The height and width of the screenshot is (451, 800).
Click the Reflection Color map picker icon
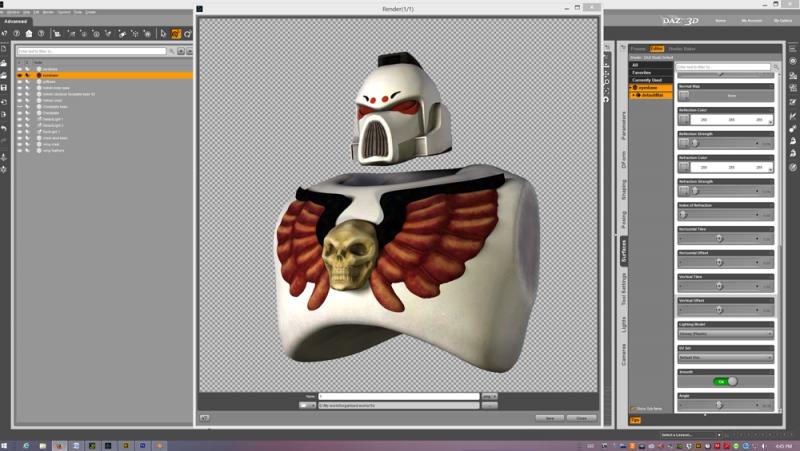pos(684,119)
